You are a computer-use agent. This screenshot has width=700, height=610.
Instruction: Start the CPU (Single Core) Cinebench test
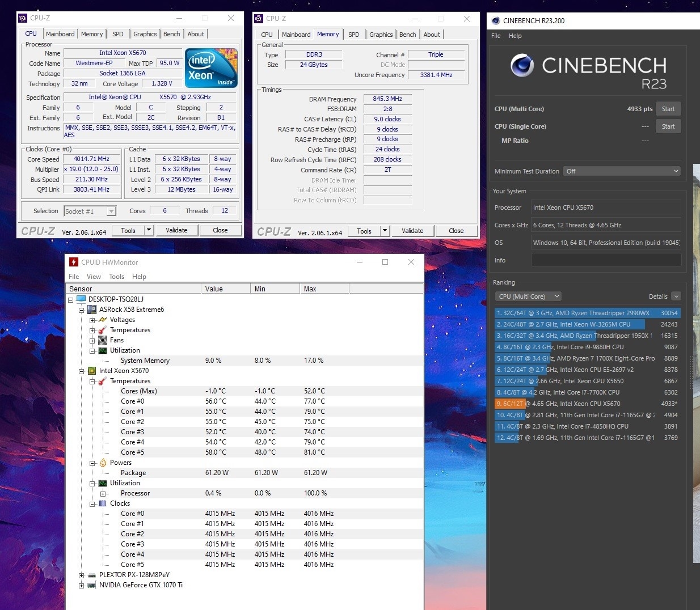(x=668, y=126)
